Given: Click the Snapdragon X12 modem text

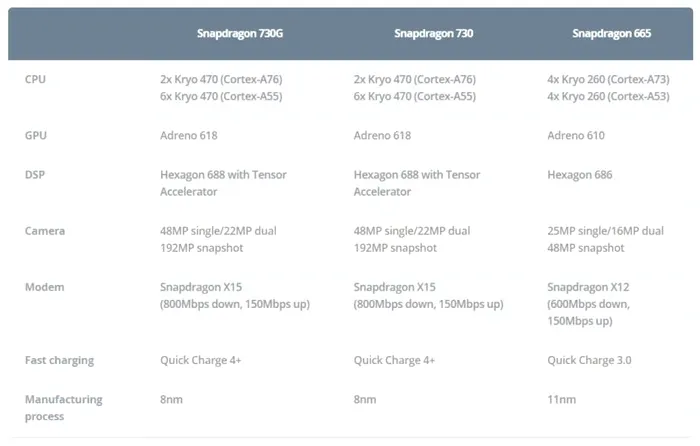Looking at the screenshot, I should click(x=588, y=287).
